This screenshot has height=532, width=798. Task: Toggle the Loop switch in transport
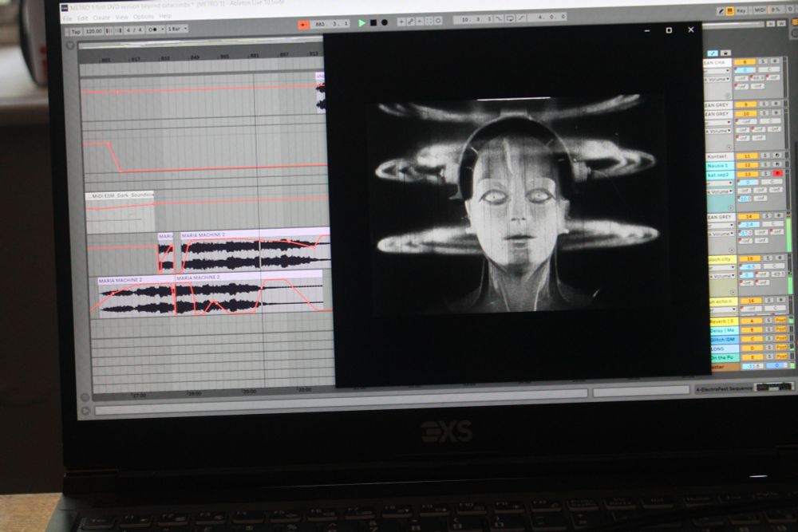(510, 19)
